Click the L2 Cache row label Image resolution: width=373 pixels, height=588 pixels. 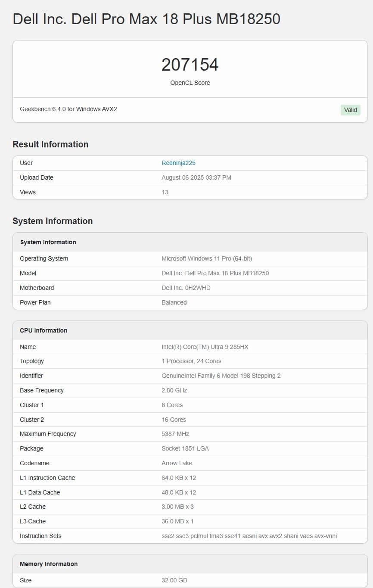(x=33, y=507)
